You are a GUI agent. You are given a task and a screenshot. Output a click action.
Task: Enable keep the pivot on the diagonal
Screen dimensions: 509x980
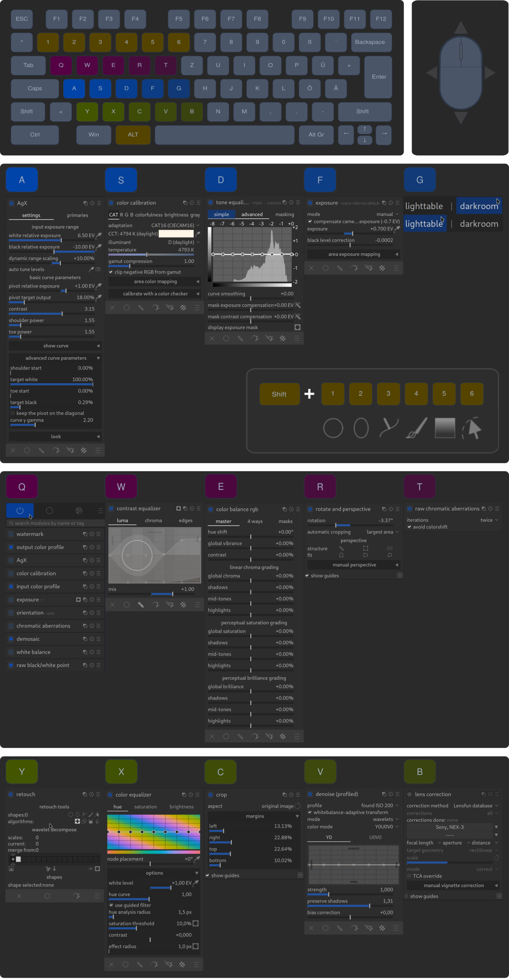coord(13,413)
